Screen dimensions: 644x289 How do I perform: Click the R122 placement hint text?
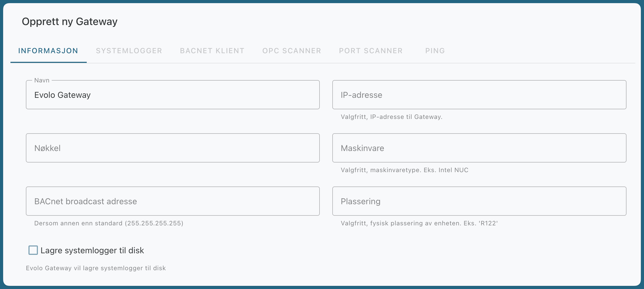419,223
